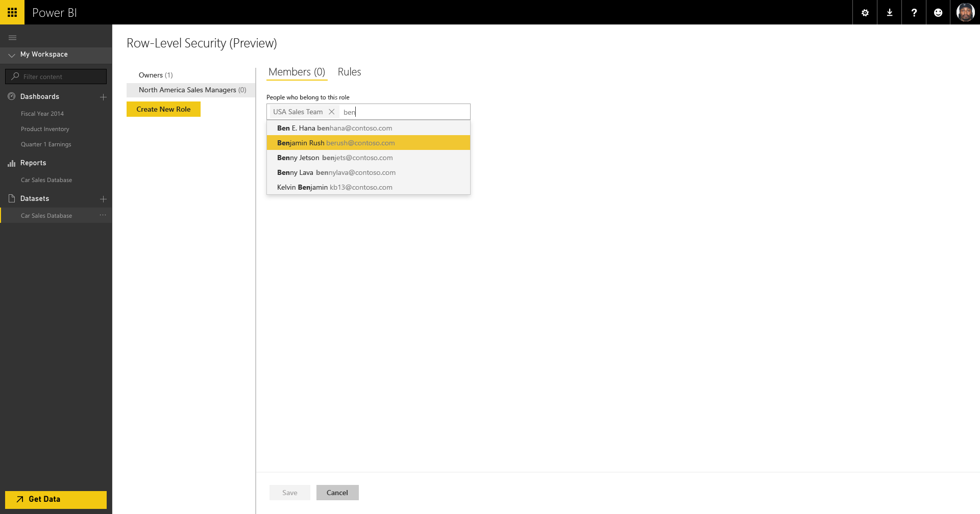Choose Ben E. Hana suggestion
The width and height of the screenshot is (980, 514).
pyautogui.click(x=369, y=128)
